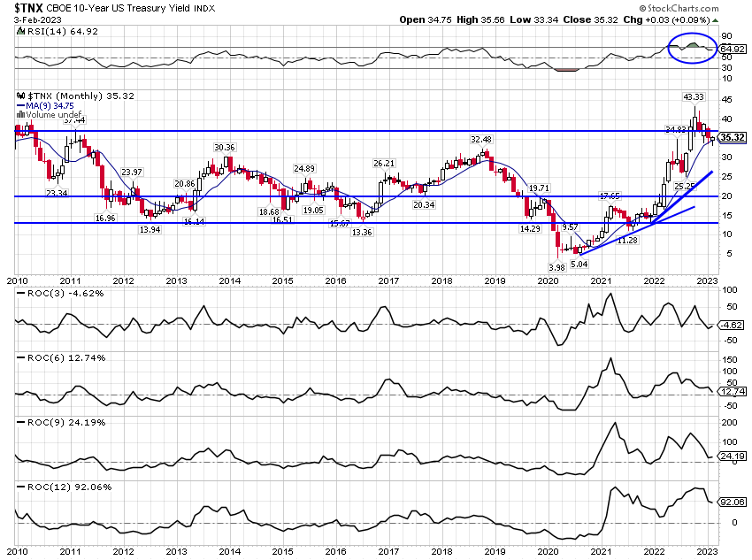Click the 32.48 high label
The image size is (752, 560).
(x=481, y=140)
